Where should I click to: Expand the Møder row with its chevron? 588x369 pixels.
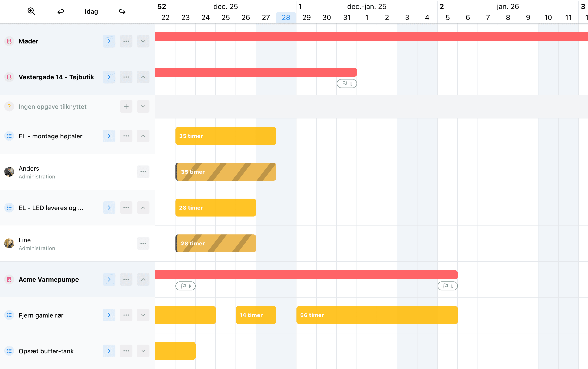[x=143, y=41]
